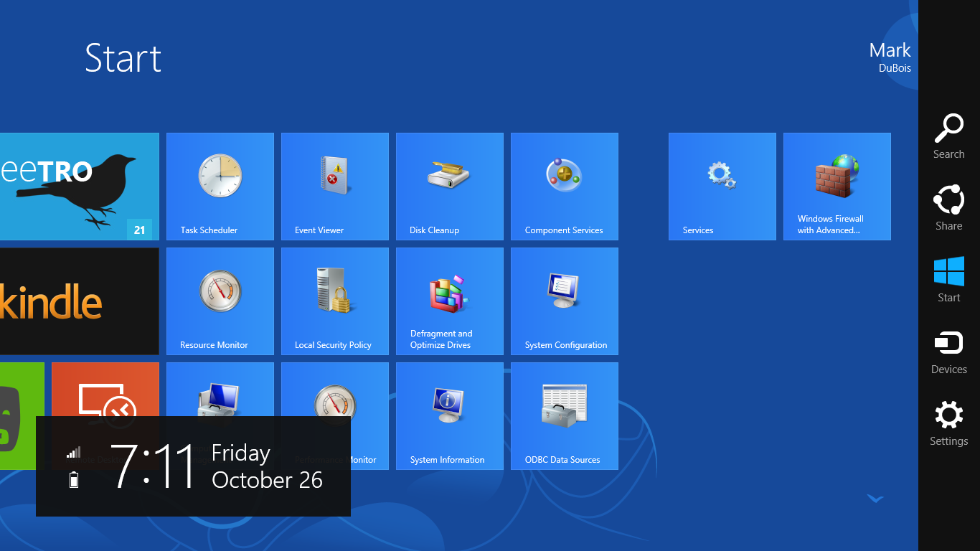Click the Start screen heading
980x551 pixels.
click(x=123, y=57)
